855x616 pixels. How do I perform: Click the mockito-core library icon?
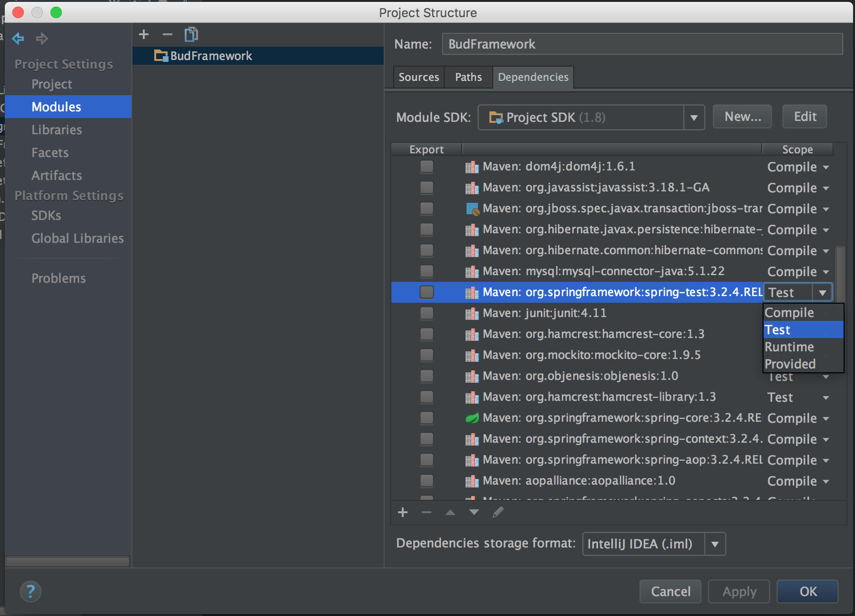point(472,355)
